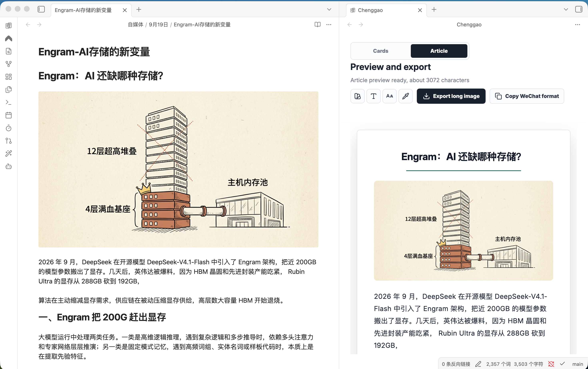
Task: Switch preview mode to Cards
Action: coord(380,51)
